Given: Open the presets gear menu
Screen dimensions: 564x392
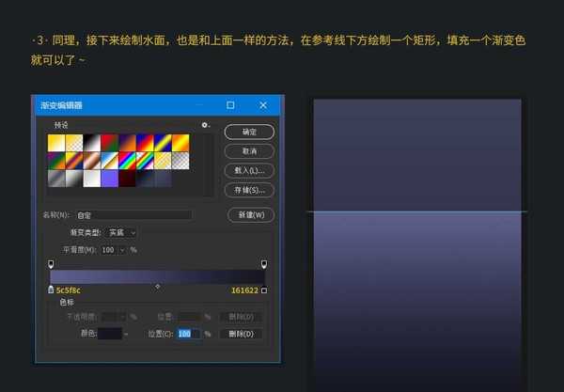Looking at the screenshot, I should tap(205, 125).
